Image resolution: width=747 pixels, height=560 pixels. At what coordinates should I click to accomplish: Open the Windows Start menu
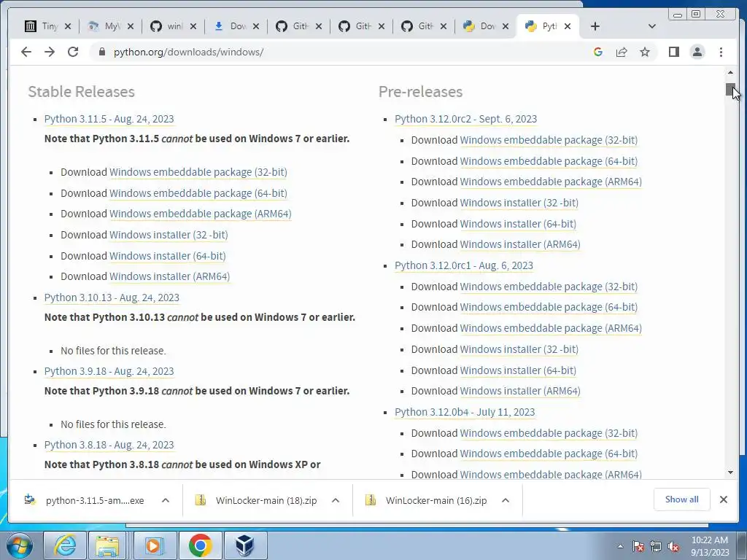(x=20, y=545)
